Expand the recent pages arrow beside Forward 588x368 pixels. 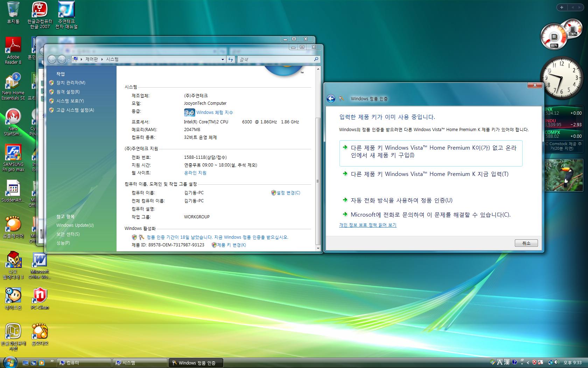pyautogui.click(x=69, y=60)
